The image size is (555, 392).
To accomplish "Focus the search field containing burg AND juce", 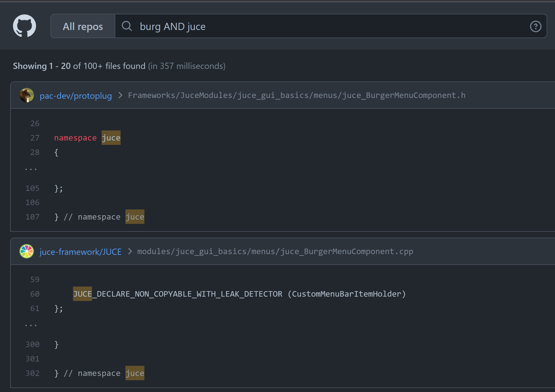I will [314, 26].
